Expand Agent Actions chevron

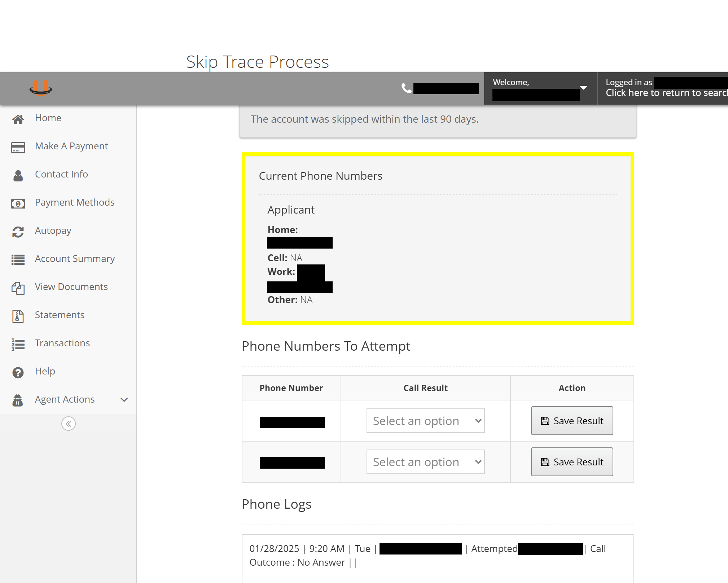124,400
